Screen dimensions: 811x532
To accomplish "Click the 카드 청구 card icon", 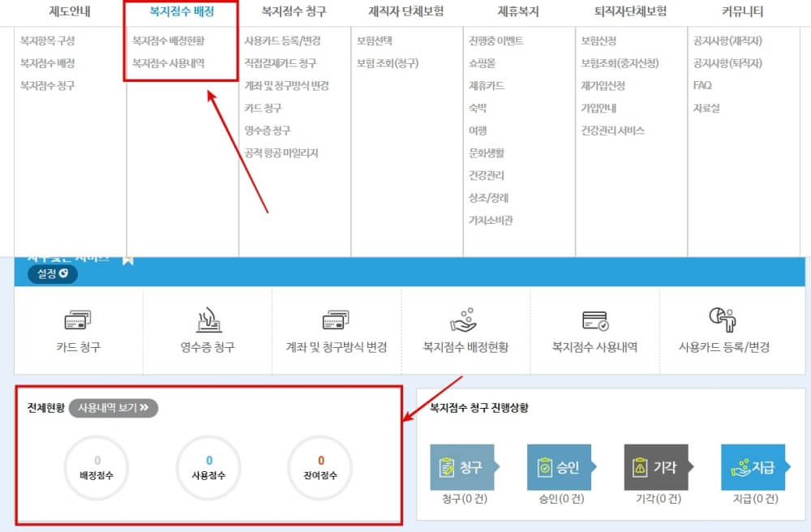I will coord(78,320).
